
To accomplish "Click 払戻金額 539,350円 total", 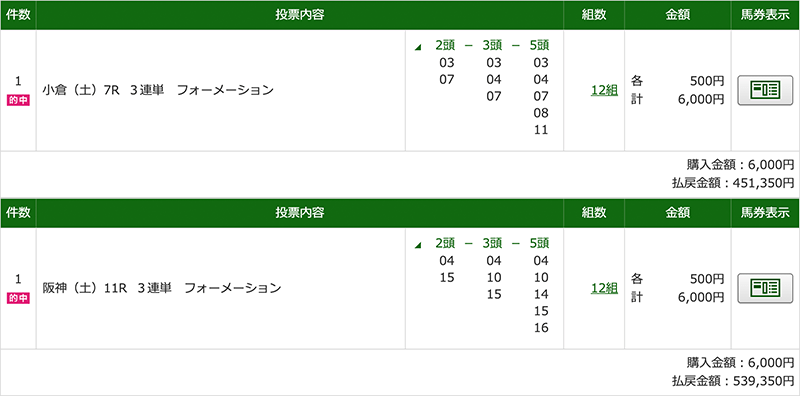I will (733, 380).
